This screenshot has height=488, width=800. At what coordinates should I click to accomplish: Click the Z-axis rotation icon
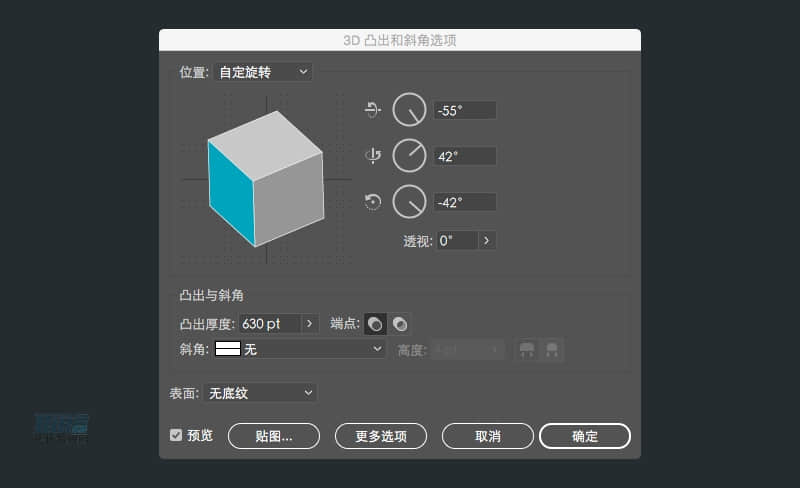tap(374, 202)
